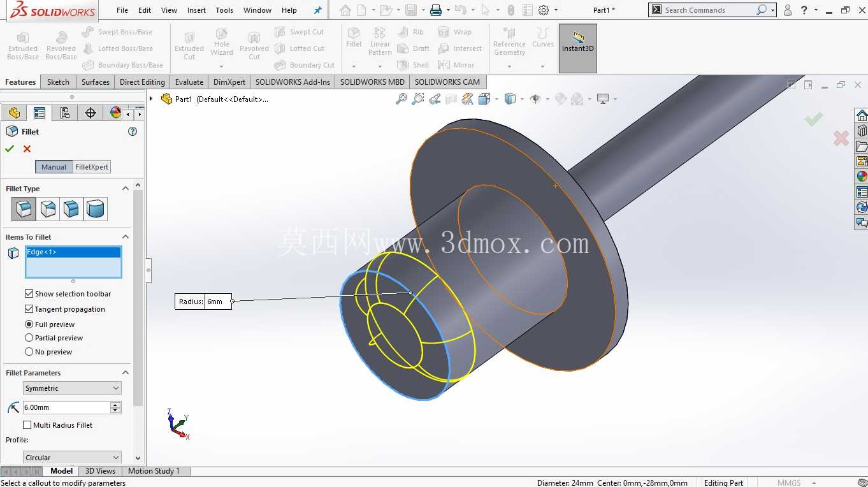The height and width of the screenshot is (487, 868).
Task: Open the Tools menu
Action: (224, 10)
